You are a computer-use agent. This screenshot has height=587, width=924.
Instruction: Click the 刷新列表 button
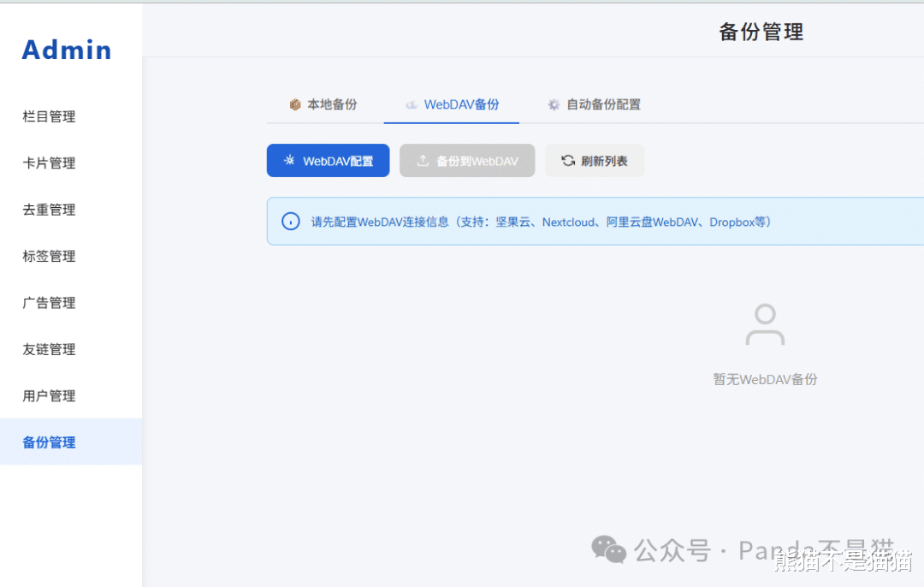coord(595,160)
